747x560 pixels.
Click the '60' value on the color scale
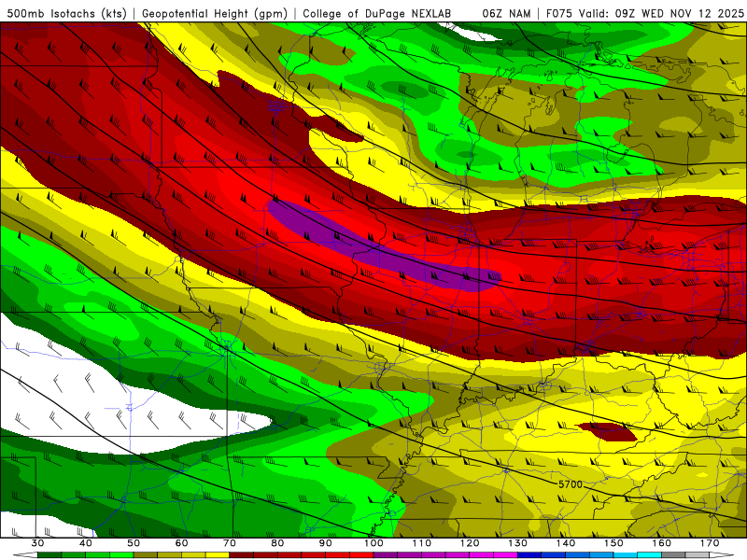tap(181, 543)
